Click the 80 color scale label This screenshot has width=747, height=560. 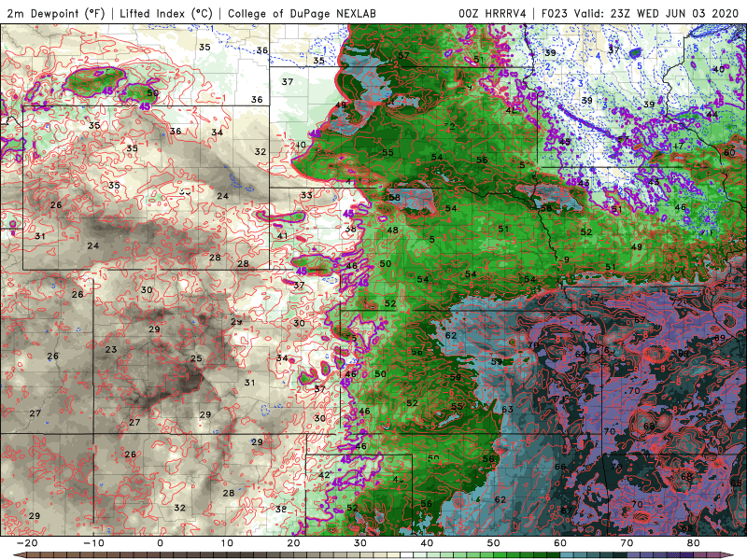[x=694, y=543]
